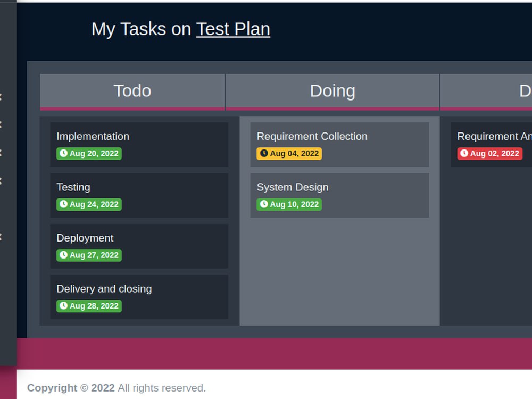Click the clock icon beside Aug 24, 2022
The width and height of the screenshot is (532, 399).
point(63,204)
